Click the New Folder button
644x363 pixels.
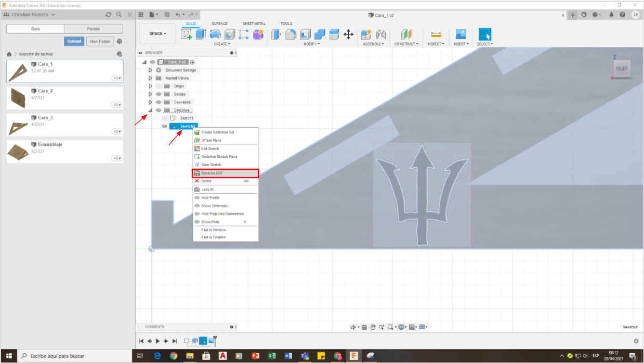tap(100, 42)
